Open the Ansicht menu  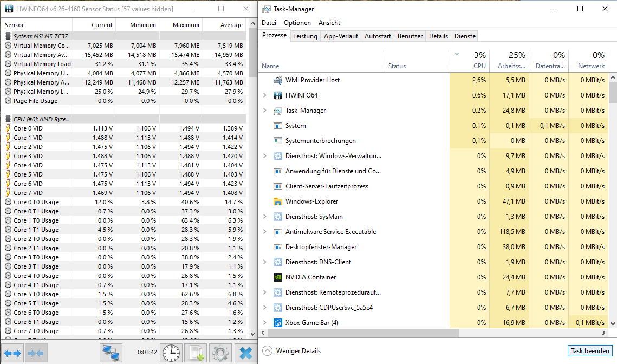329,23
